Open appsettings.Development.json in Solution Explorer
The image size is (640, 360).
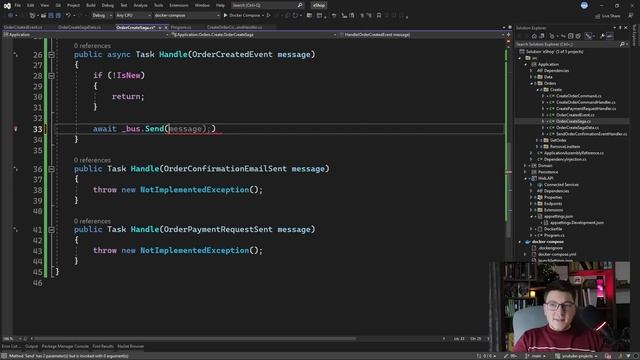point(577,223)
